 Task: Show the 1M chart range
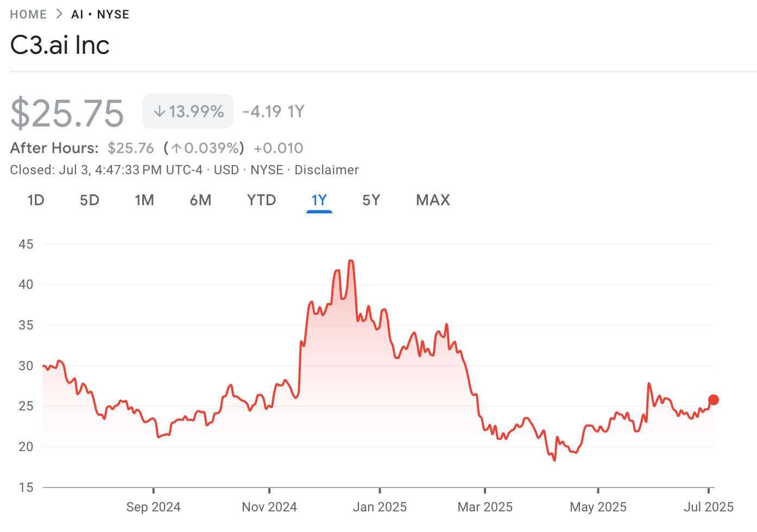(x=144, y=200)
